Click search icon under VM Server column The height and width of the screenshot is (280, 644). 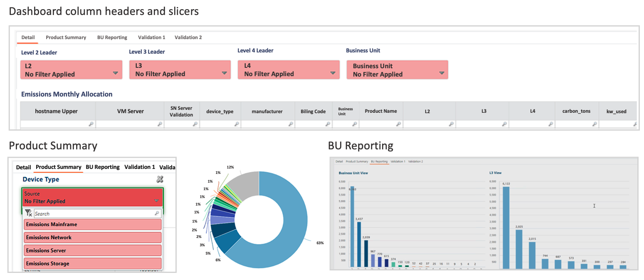pyautogui.click(x=160, y=124)
